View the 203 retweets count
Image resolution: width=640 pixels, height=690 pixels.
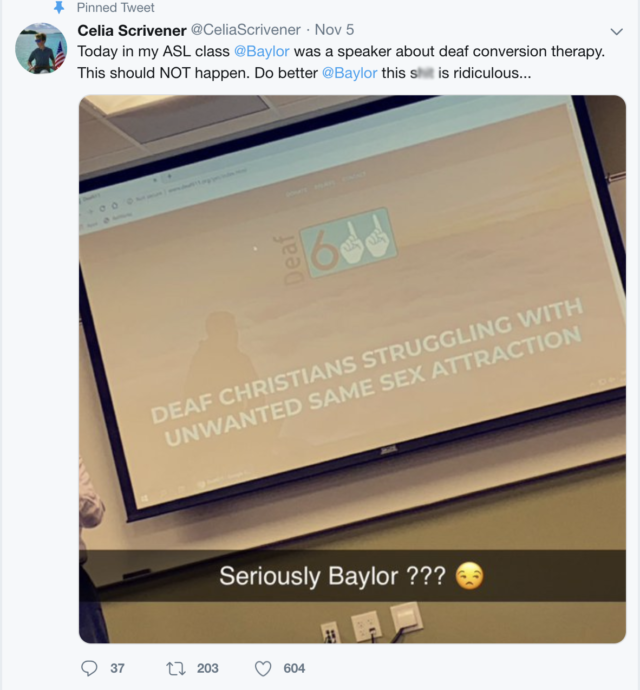click(x=208, y=668)
